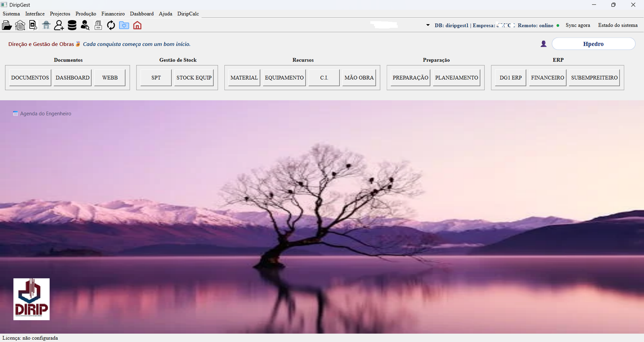The height and width of the screenshot is (342, 644).
Task: Click the Hpedro user button
Action: point(593,44)
